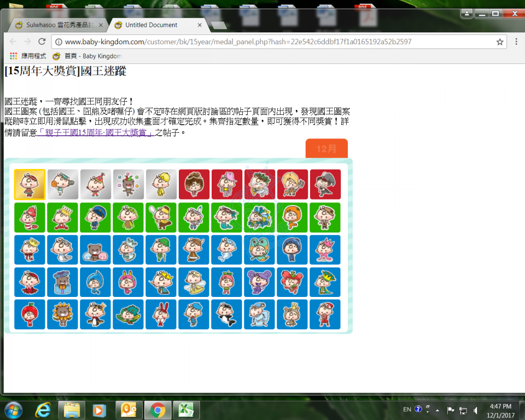
Task: Select the teddy bear juggling balls medal
Action: (x=128, y=184)
